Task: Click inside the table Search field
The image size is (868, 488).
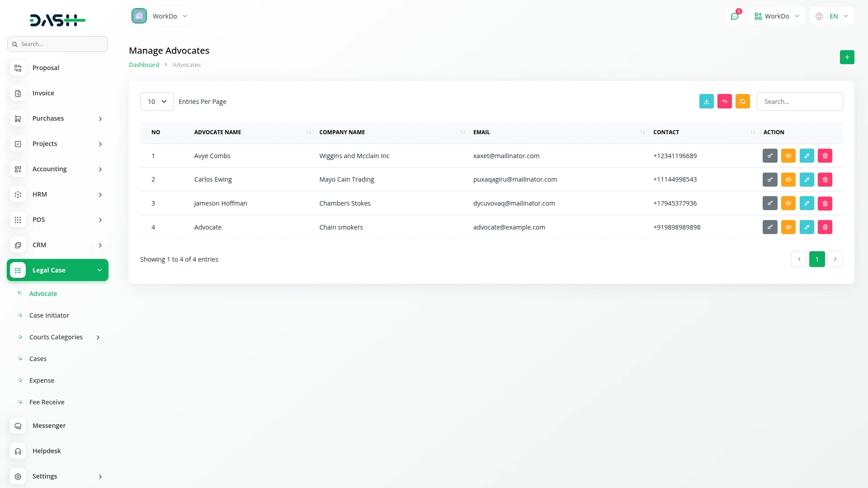Action: (x=799, y=101)
